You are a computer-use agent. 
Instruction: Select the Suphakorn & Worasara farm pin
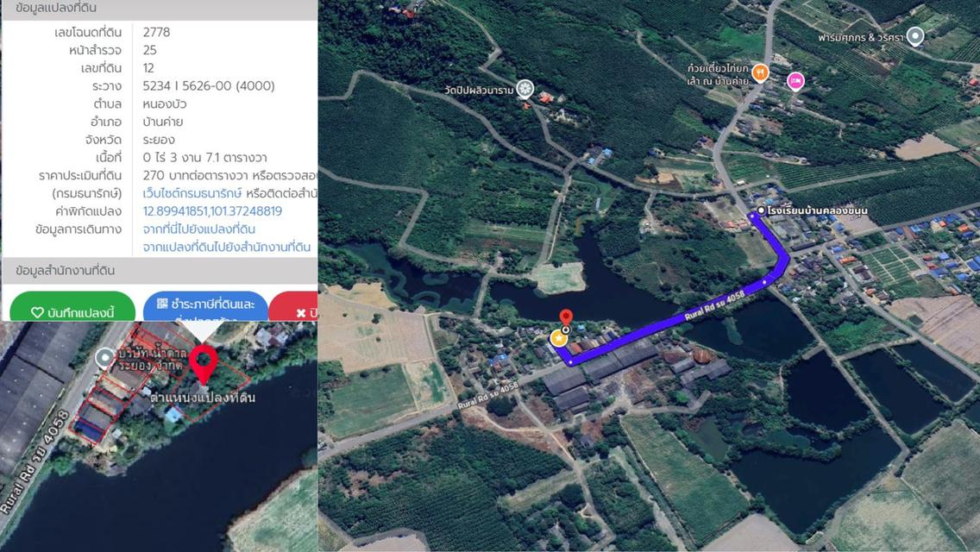915,37
